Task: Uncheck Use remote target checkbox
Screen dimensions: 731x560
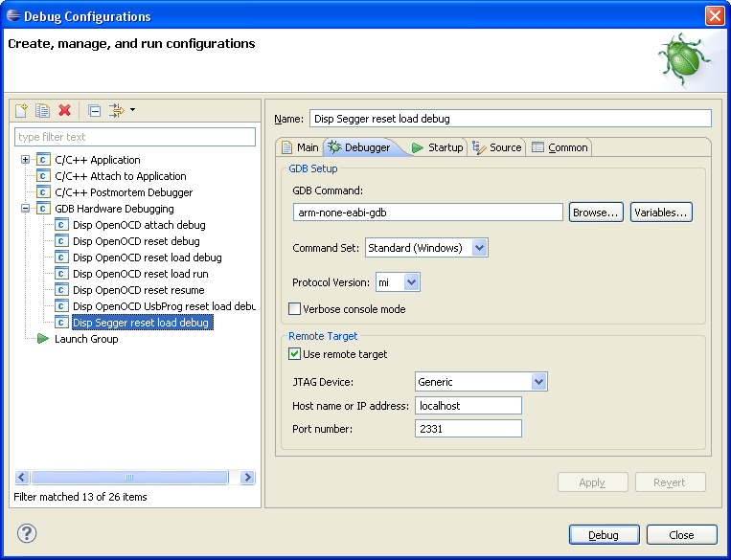Action: pos(295,354)
